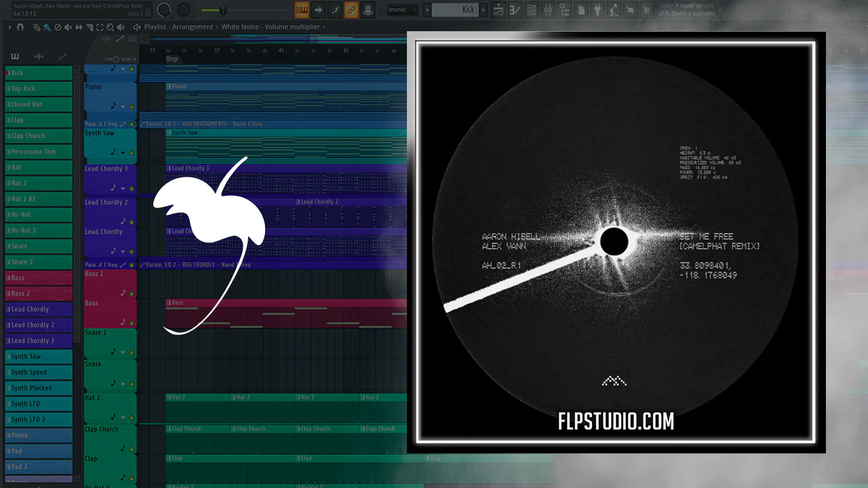This screenshot has height=488, width=868.
Task: Open the Mixer window
Action: (548, 9)
